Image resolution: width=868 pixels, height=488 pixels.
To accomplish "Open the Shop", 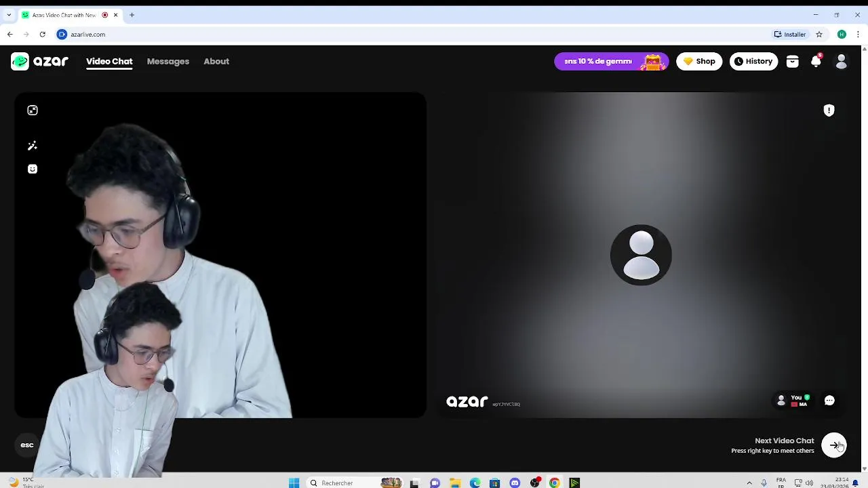I will click(x=699, y=62).
